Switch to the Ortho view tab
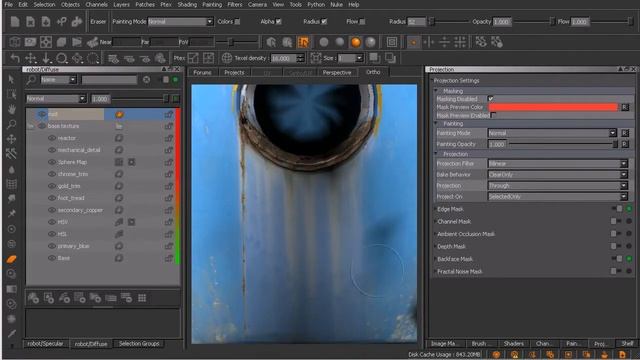The height and width of the screenshot is (360, 640). (x=373, y=72)
